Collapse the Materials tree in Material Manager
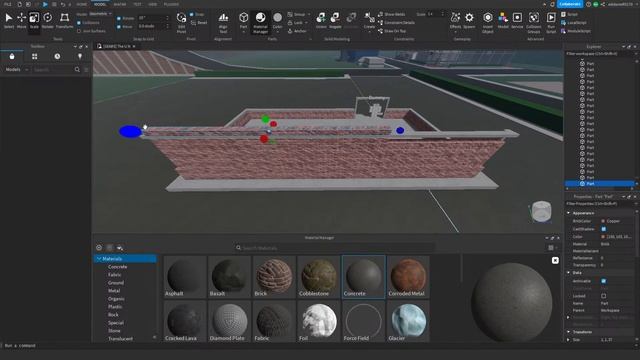Screen dimensions: 640x360 tap(99, 259)
